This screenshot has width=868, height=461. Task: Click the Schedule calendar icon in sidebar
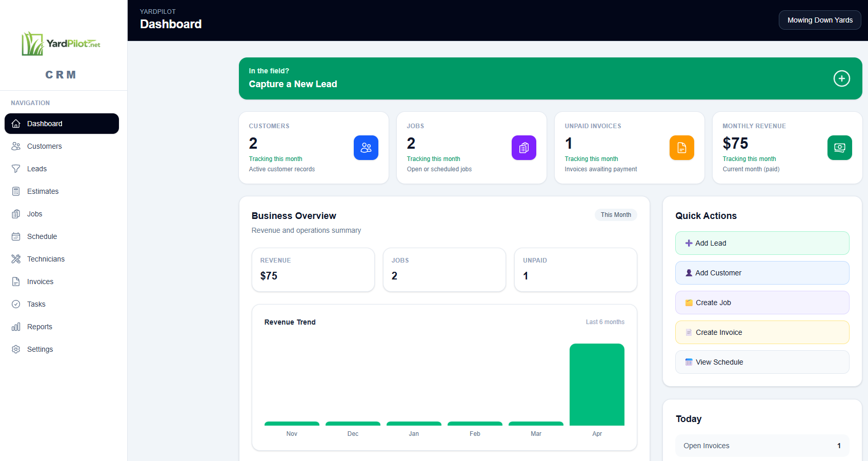point(16,236)
